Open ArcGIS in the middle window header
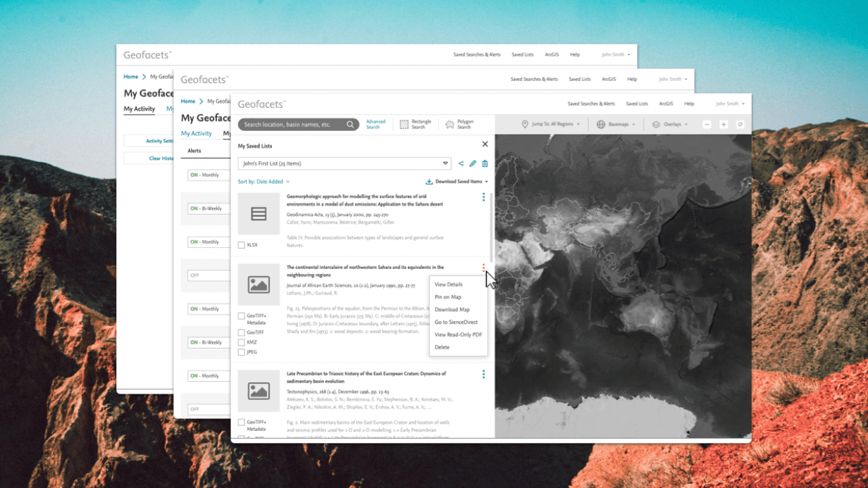This screenshot has width=868, height=488. pos(609,79)
